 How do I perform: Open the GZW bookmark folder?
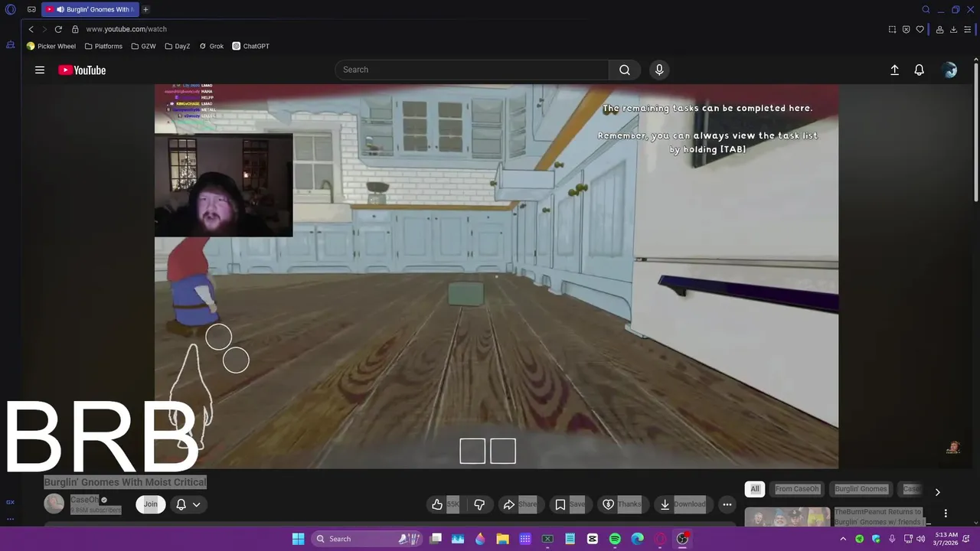(143, 46)
